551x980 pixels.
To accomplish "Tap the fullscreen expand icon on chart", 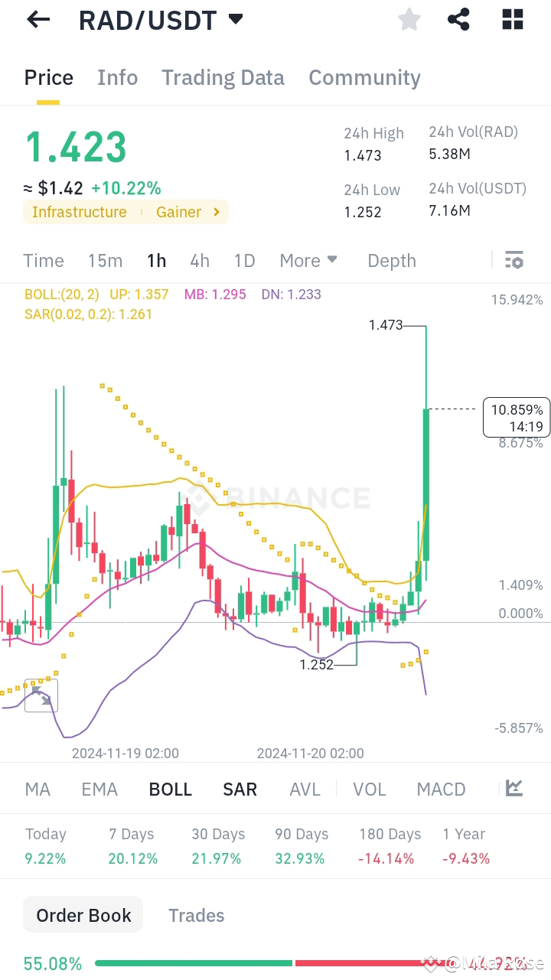I will pos(41,695).
